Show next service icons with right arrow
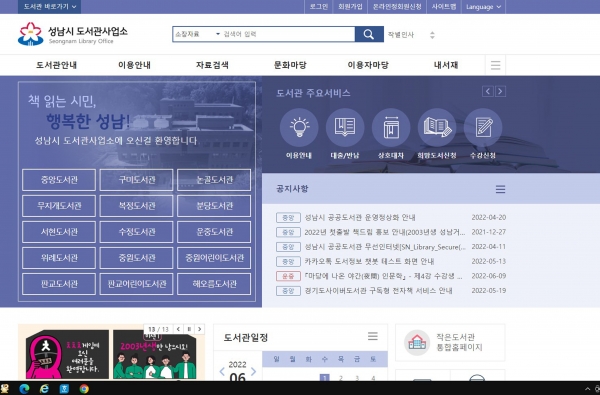The width and height of the screenshot is (600, 395). 500,91
